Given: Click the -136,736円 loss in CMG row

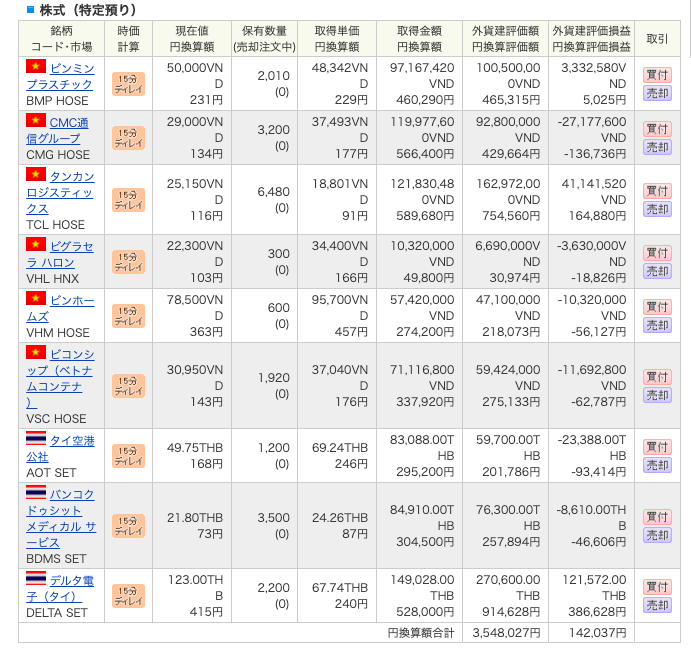Looking at the screenshot, I should 595,154.
